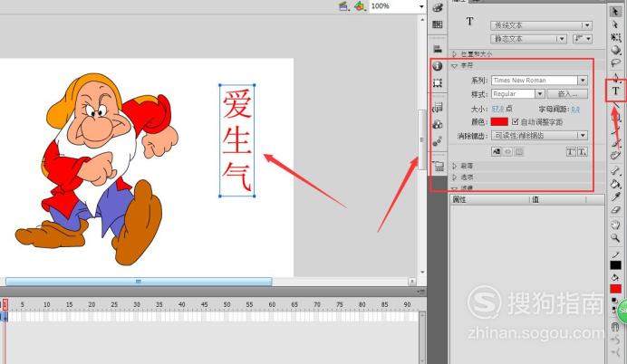Toggle subscript formatting
Image resolution: width=627 pixels, height=364 pixels.
point(583,152)
